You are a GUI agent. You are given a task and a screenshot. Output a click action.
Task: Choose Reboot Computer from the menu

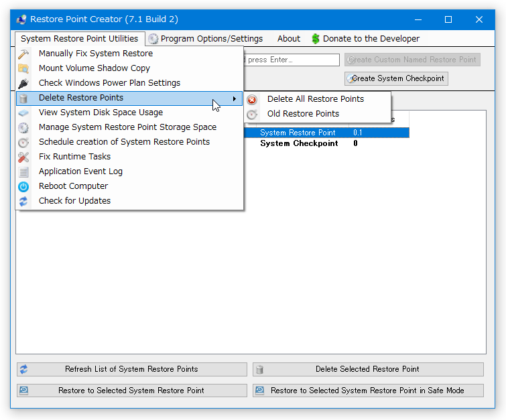pyautogui.click(x=129, y=186)
